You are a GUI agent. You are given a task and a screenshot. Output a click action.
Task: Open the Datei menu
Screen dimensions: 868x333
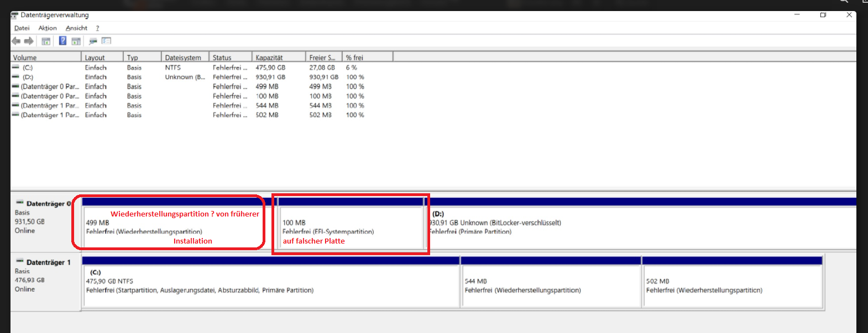coord(22,28)
